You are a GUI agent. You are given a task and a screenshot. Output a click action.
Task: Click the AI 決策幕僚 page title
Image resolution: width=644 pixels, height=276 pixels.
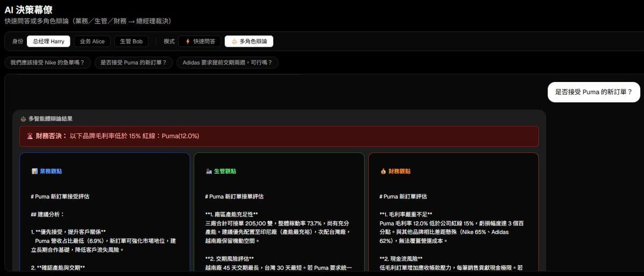pos(28,10)
